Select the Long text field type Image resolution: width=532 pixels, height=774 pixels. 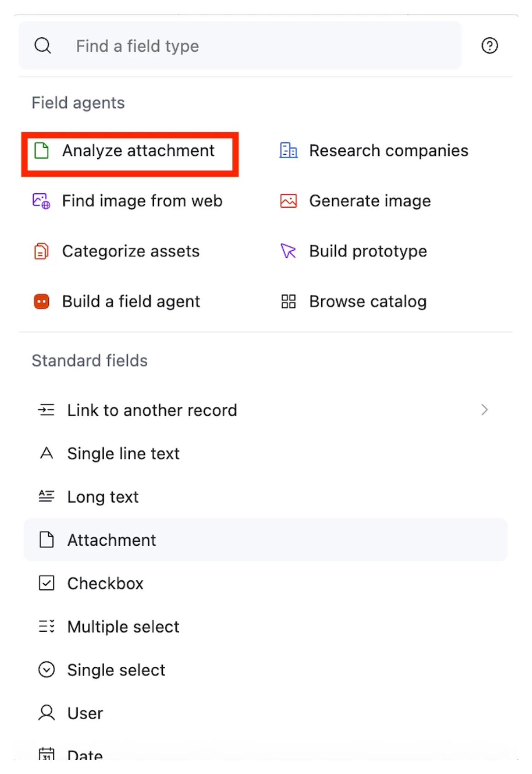point(103,497)
